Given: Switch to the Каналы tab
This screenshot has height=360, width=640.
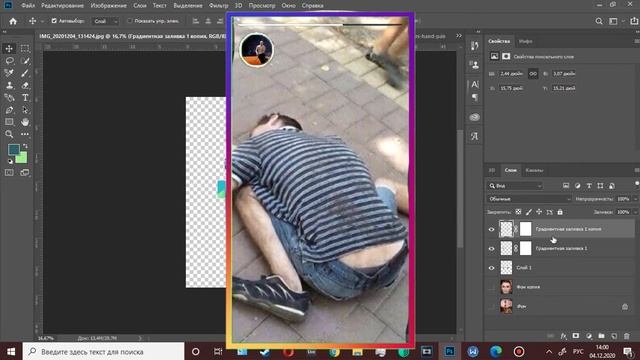Looking at the screenshot, I should 534,170.
